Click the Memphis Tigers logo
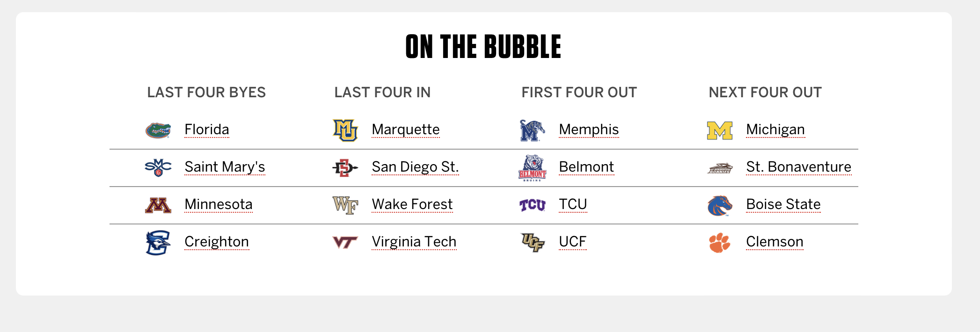Screen dimensions: 980x332 532,130
